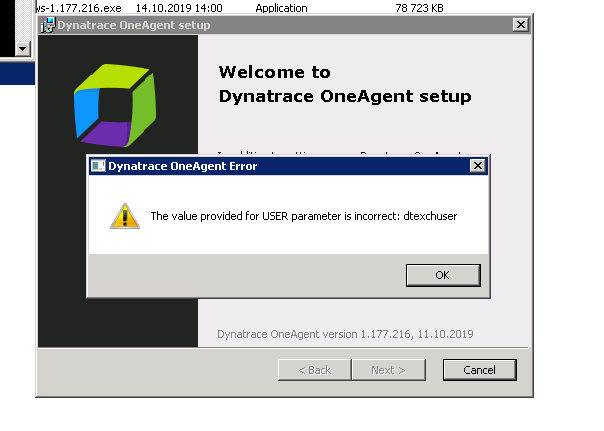Image resolution: width=604 pixels, height=431 pixels.
Task: Click the 14.10.2019 14:00 date entry
Action: (x=179, y=8)
